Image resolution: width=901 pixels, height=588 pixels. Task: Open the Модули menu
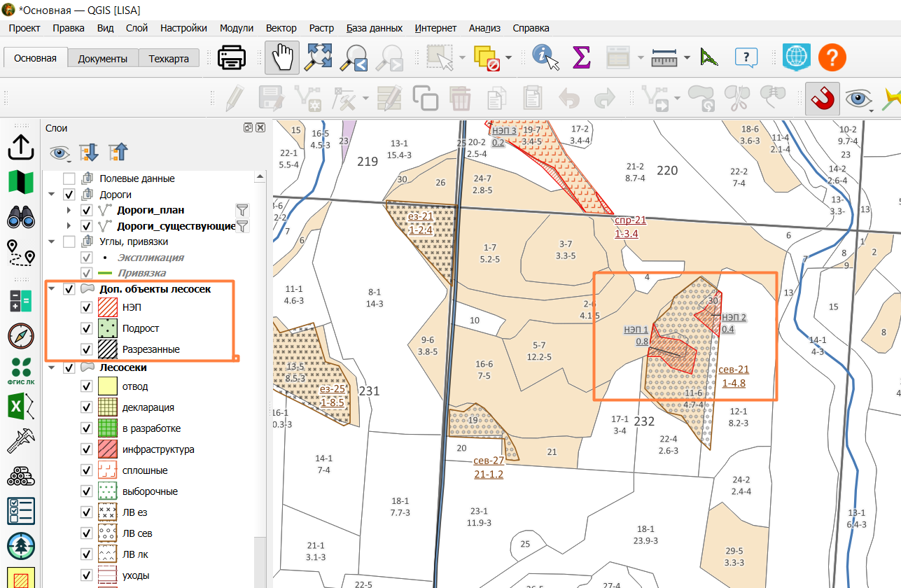[237, 28]
